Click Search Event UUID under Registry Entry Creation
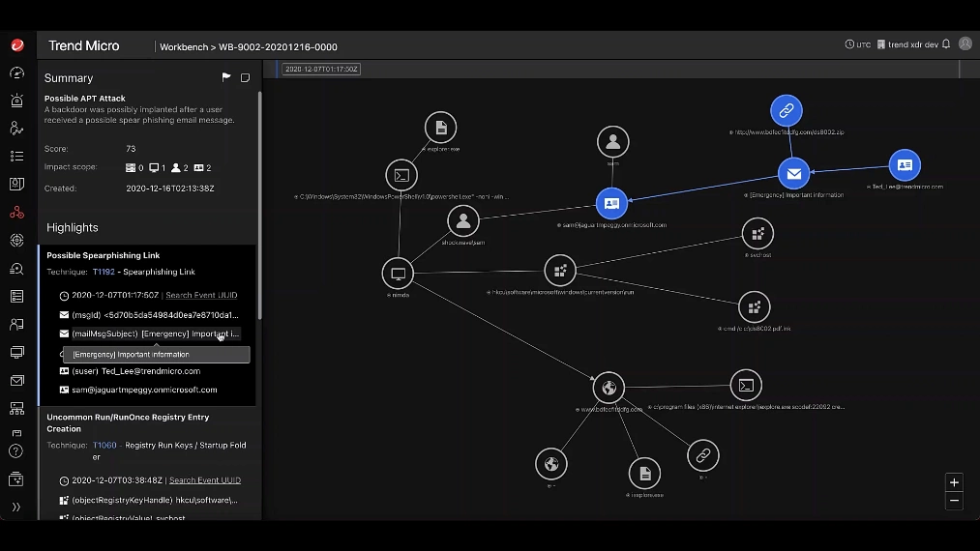980x551 pixels. (205, 480)
